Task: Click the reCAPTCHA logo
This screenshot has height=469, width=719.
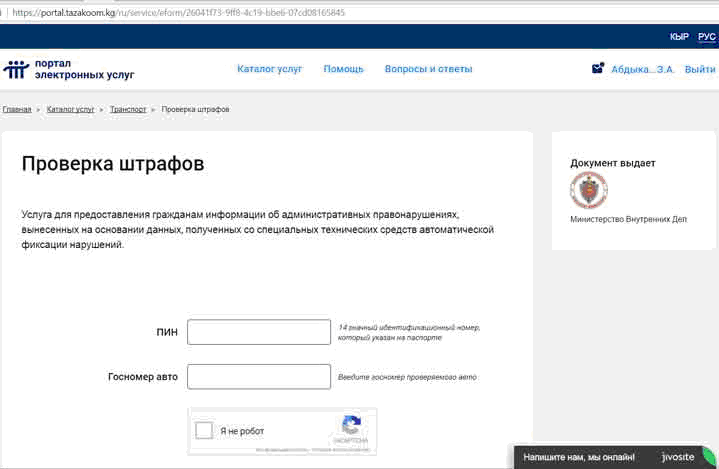Action: click(351, 425)
